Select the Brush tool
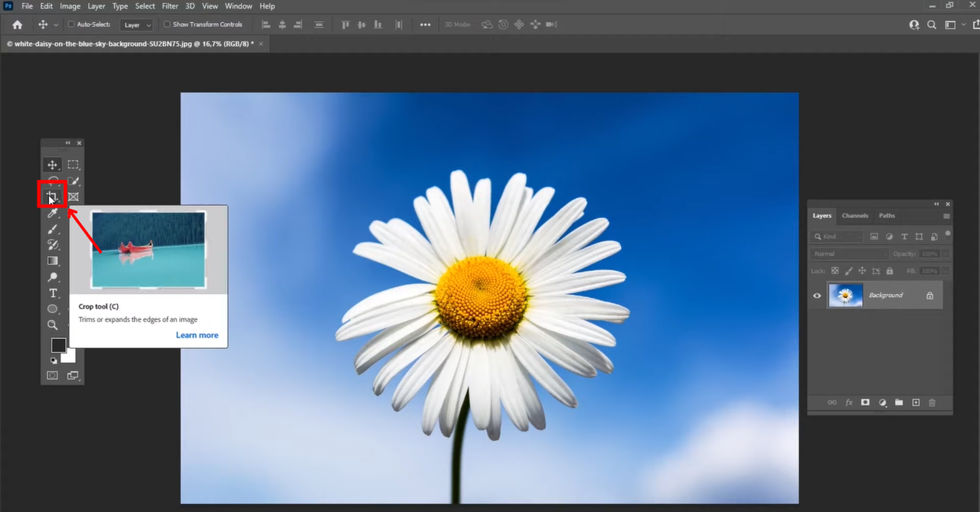Image resolution: width=980 pixels, height=512 pixels. click(x=53, y=229)
